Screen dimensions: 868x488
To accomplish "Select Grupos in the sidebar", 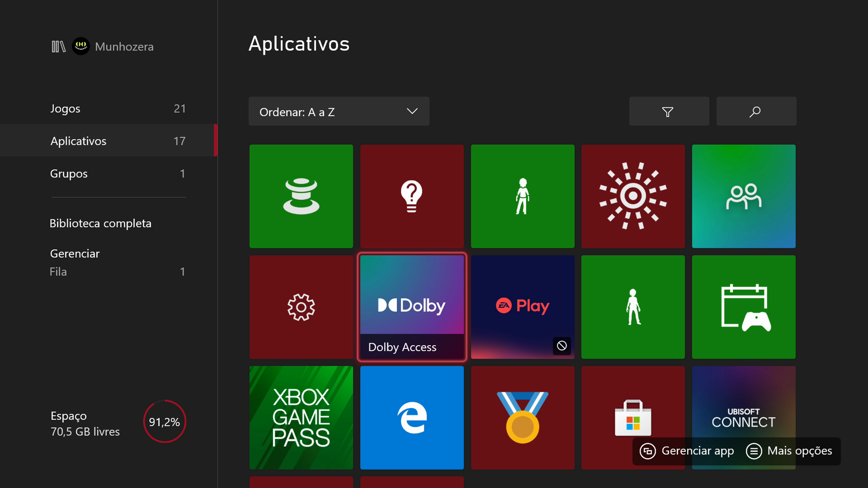I will 108,174.
